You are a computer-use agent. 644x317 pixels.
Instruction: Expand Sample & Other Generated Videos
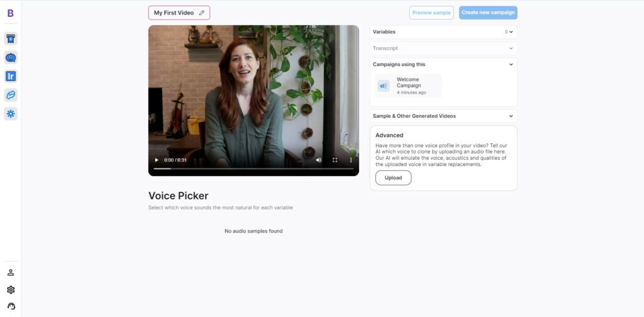pyautogui.click(x=443, y=116)
